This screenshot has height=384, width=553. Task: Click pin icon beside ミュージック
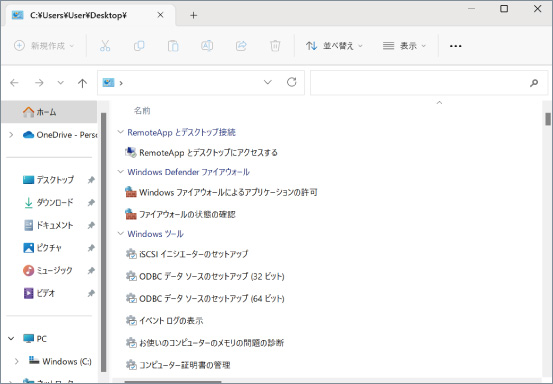coord(91,270)
